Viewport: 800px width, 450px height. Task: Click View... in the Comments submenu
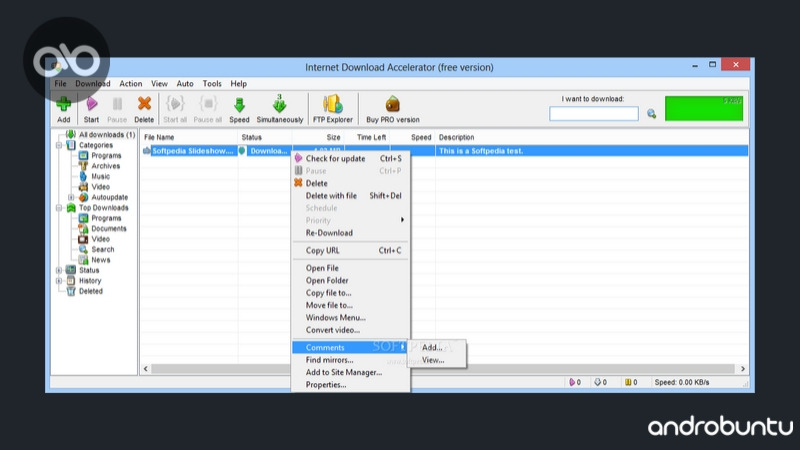[437, 360]
